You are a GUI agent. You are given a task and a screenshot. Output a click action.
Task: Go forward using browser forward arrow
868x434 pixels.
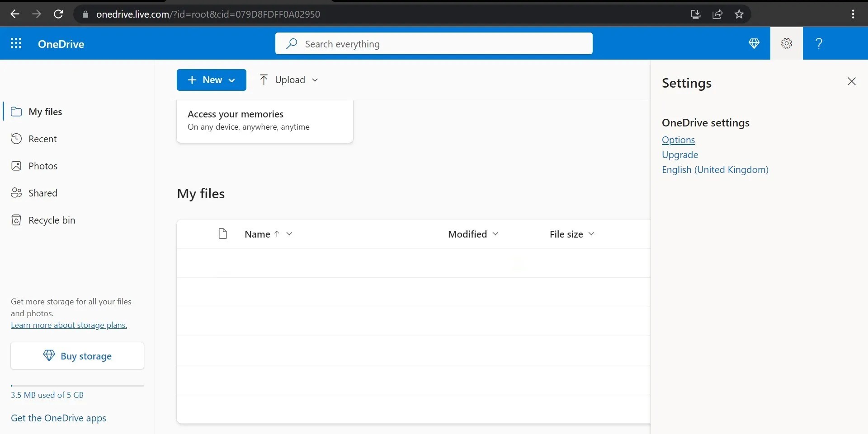tap(37, 14)
